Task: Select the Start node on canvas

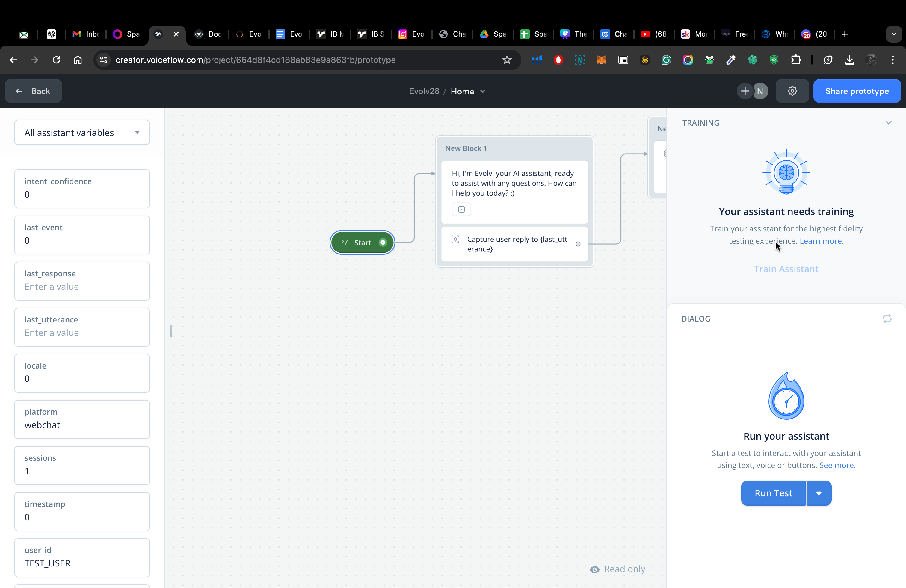Action: (x=362, y=242)
